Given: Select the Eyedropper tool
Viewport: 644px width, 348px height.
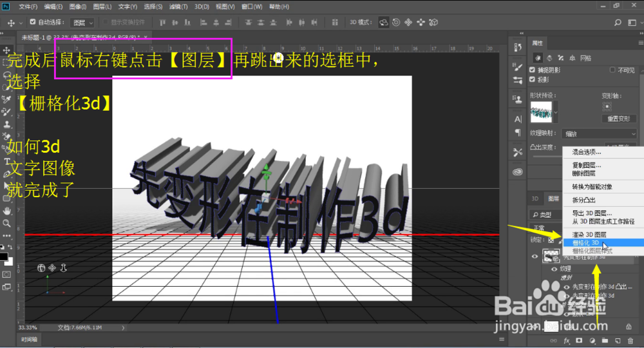Looking at the screenshot, I should [x=6, y=99].
